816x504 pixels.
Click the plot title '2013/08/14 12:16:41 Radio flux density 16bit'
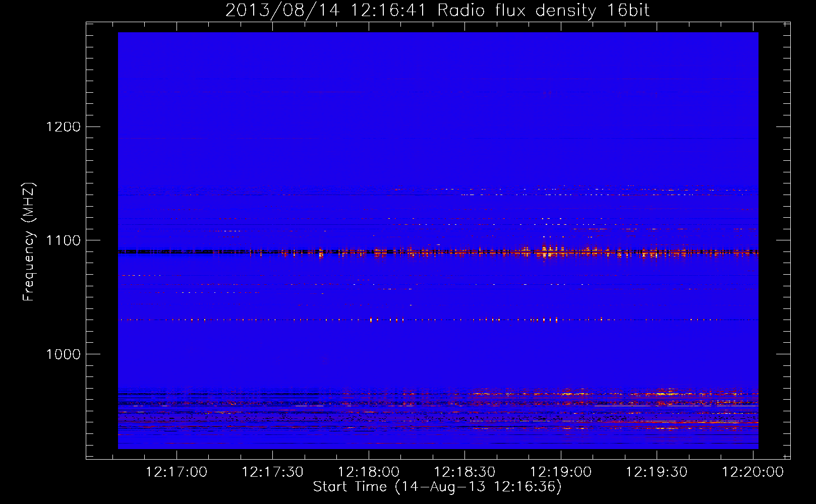[x=437, y=10]
